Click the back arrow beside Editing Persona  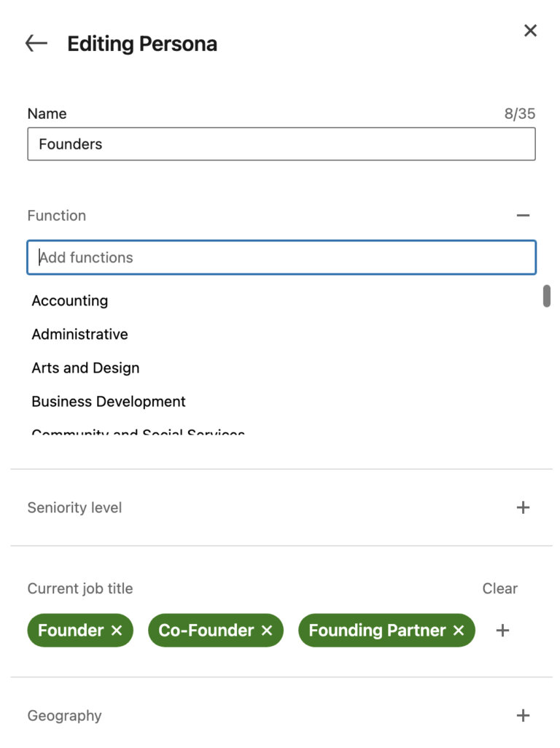pyautogui.click(x=35, y=43)
